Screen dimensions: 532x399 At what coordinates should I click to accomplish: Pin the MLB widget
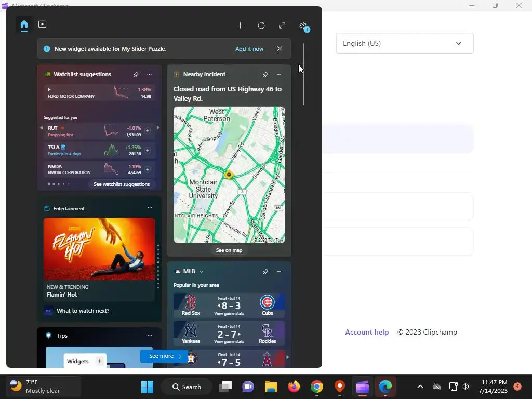click(x=265, y=271)
